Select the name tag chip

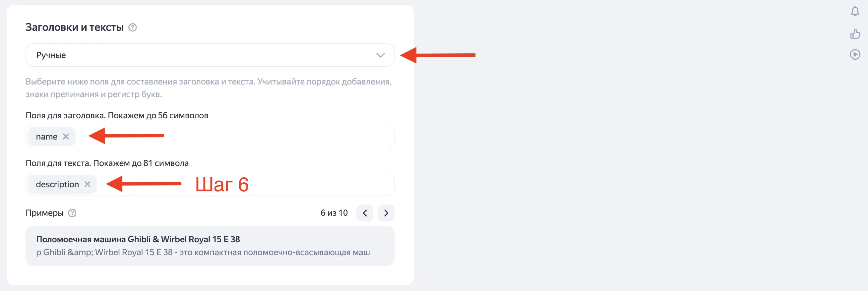[x=46, y=137]
